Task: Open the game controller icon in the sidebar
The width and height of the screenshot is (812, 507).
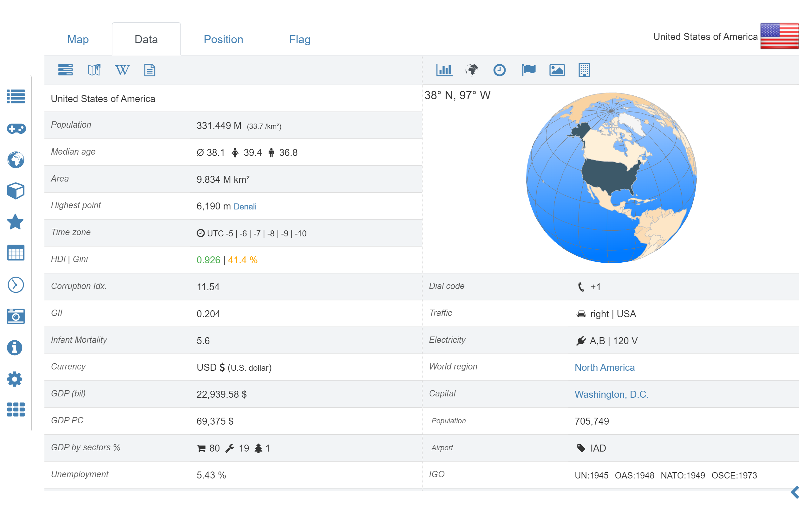Action: pyautogui.click(x=16, y=128)
